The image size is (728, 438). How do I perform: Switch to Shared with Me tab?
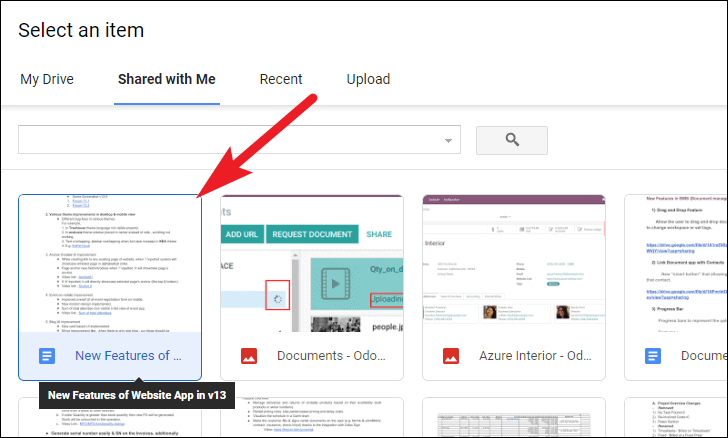point(167,79)
